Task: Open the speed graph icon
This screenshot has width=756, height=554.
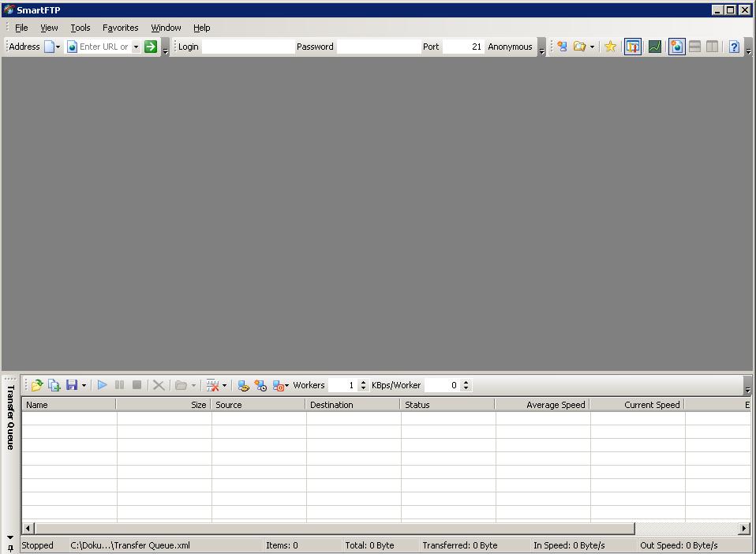Action: (655, 47)
